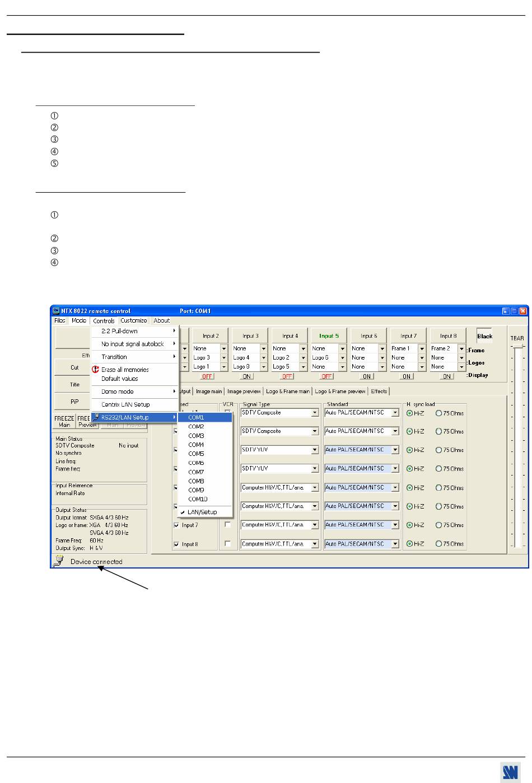Click the TBAR slider handle

pyautogui.click(x=518, y=346)
